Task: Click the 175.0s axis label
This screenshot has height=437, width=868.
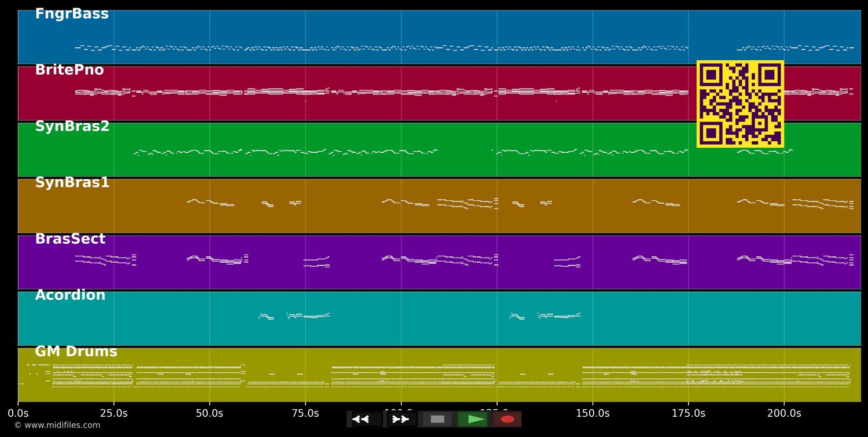Action: (688, 413)
